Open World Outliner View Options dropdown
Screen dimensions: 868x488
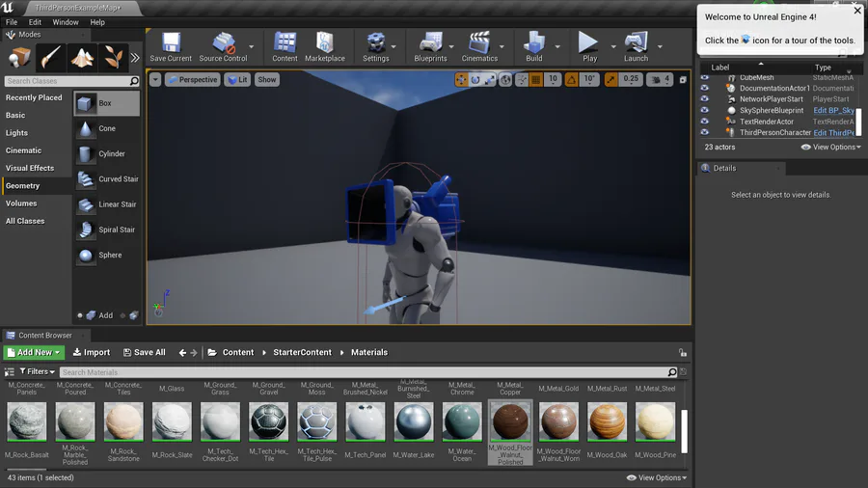(x=831, y=148)
